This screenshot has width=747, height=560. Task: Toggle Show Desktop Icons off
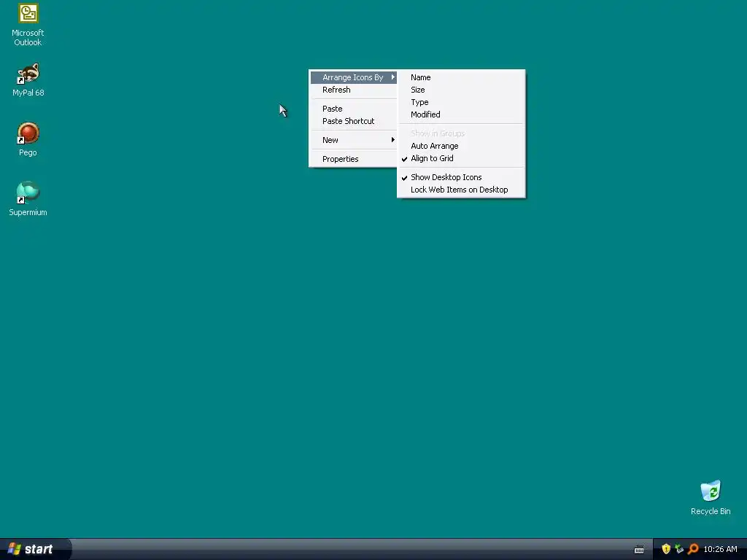(x=461, y=177)
